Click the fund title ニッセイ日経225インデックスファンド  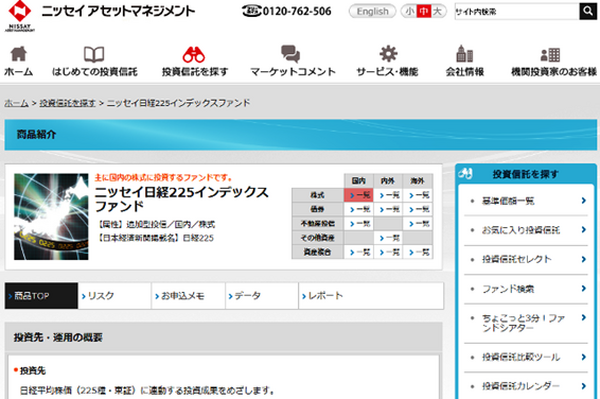[182, 199]
